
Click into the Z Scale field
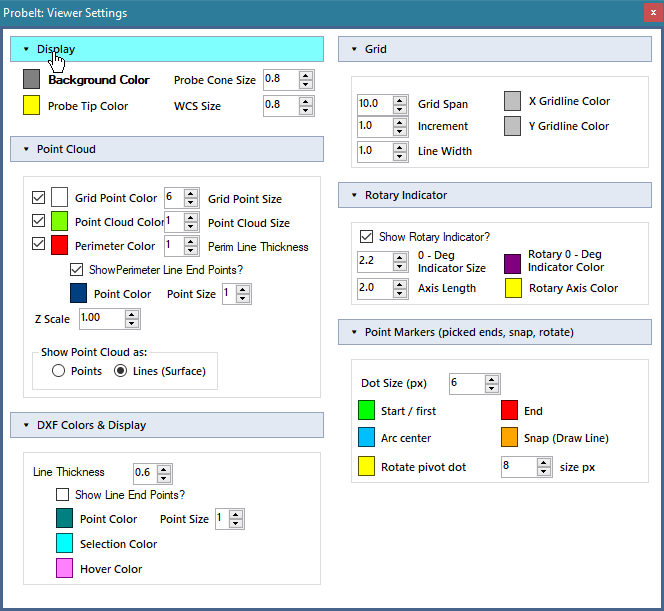point(102,319)
